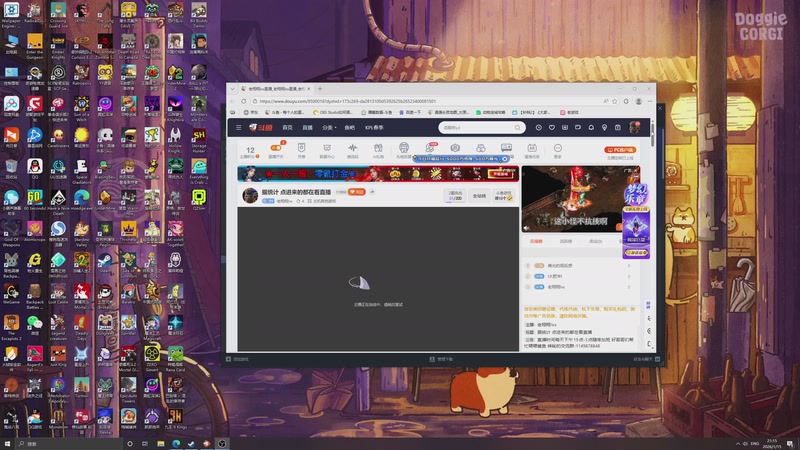
Task: Open the browser profile icon
Action: [x=638, y=101]
